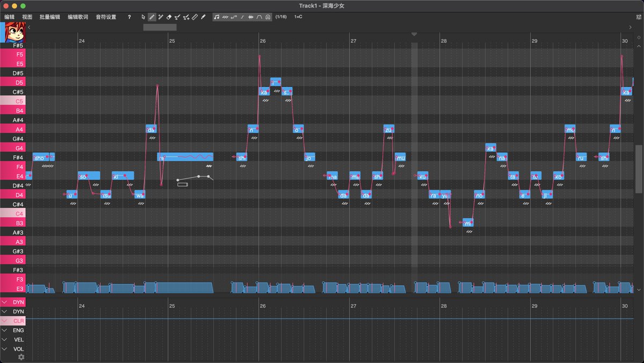Open the ? help menu
This screenshot has width=644, height=363.
point(129,17)
